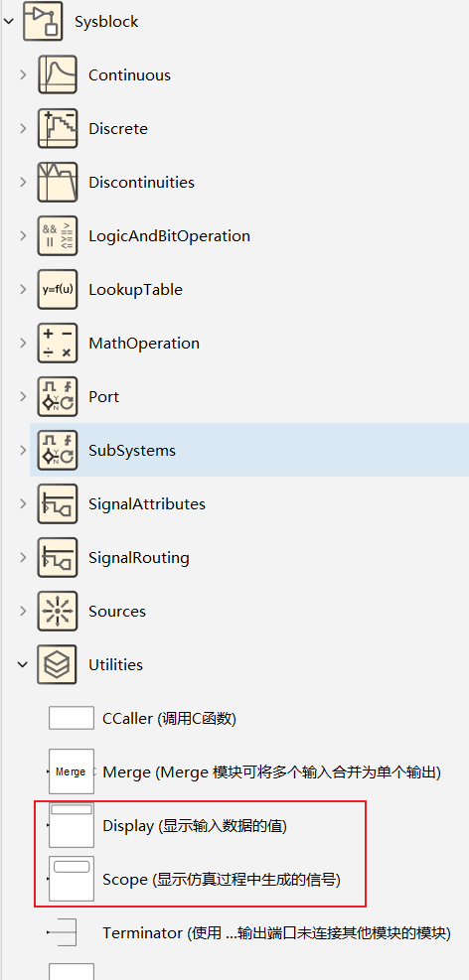Click the MathOperation category icon

coord(58,344)
